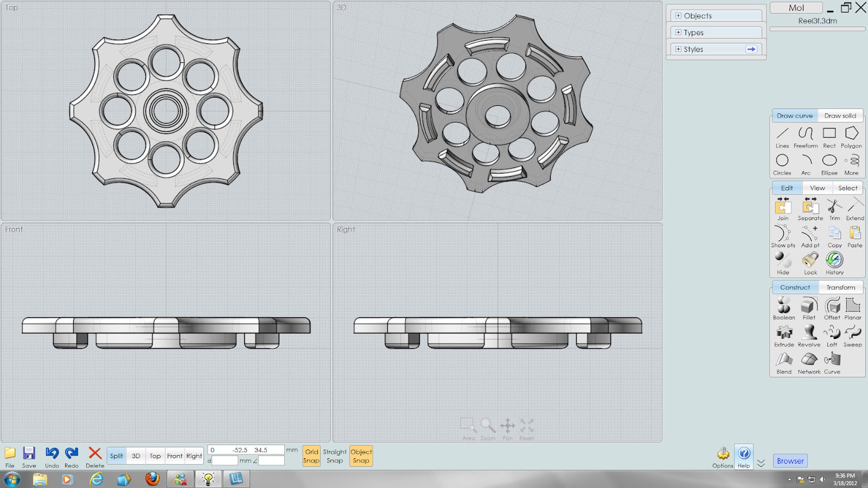Expand the Objects browser section
The height and width of the screenshot is (488, 868).
[678, 16]
